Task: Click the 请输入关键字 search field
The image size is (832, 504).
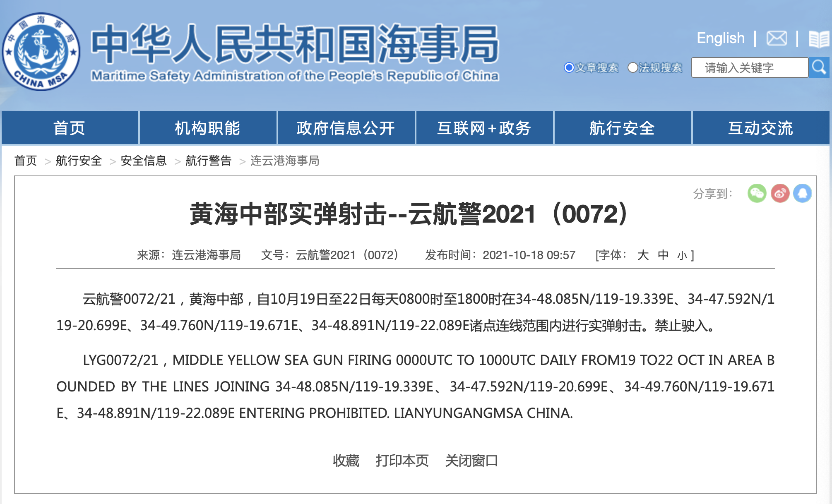Action: pos(749,67)
